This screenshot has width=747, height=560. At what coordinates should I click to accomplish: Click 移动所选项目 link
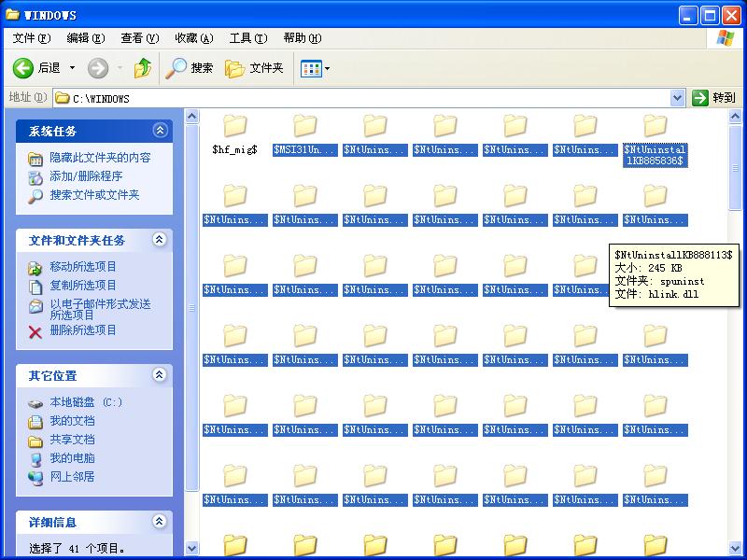pos(83,267)
